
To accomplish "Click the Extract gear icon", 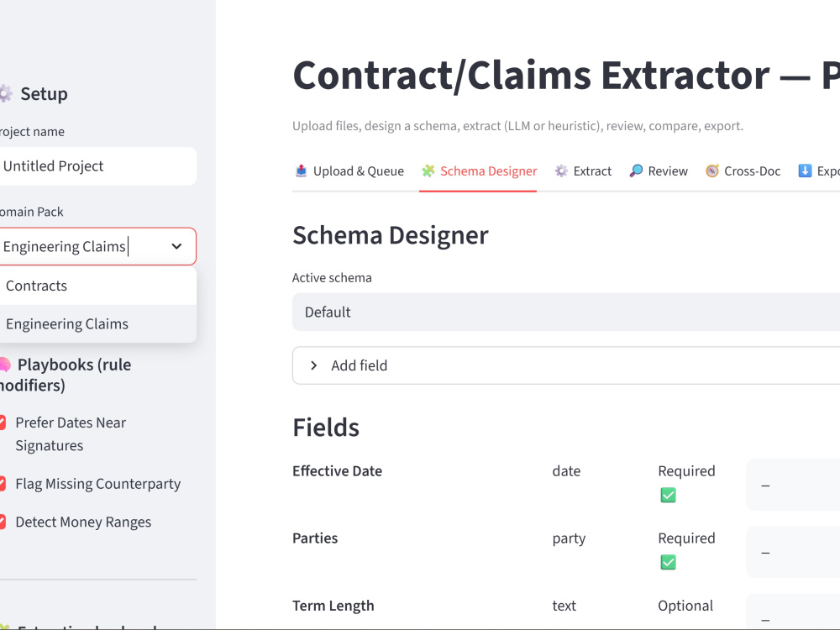I will coord(561,171).
